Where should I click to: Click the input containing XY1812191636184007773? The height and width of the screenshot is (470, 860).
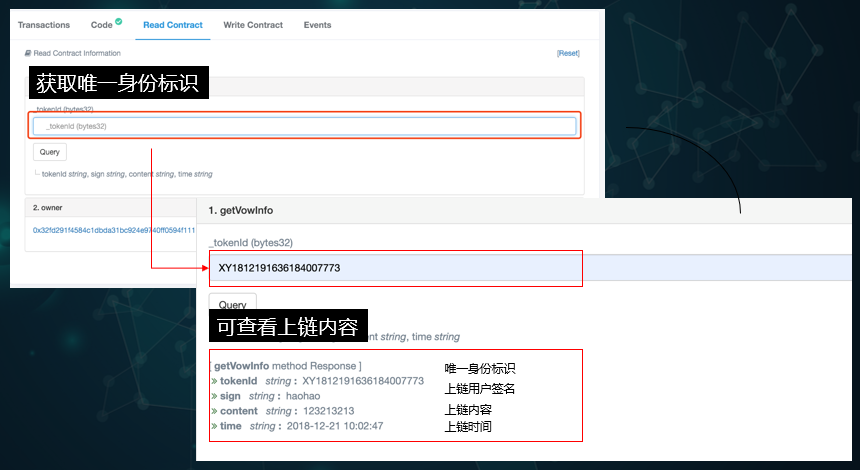tap(531, 268)
